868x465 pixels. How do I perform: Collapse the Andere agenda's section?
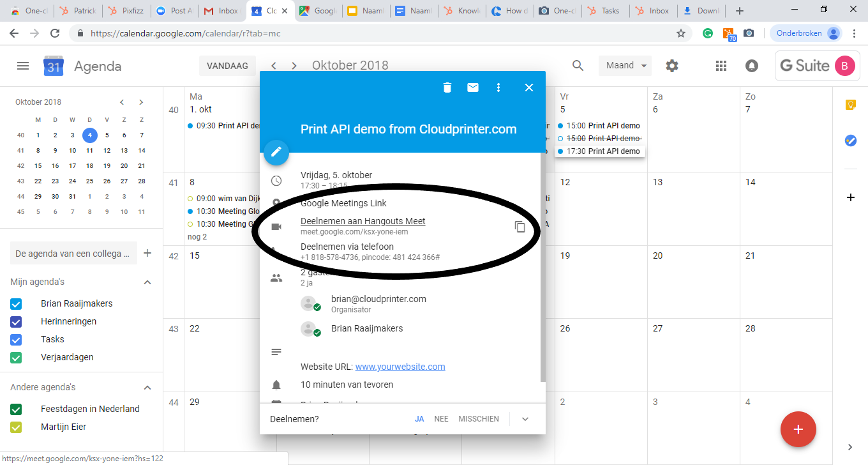[x=147, y=387]
